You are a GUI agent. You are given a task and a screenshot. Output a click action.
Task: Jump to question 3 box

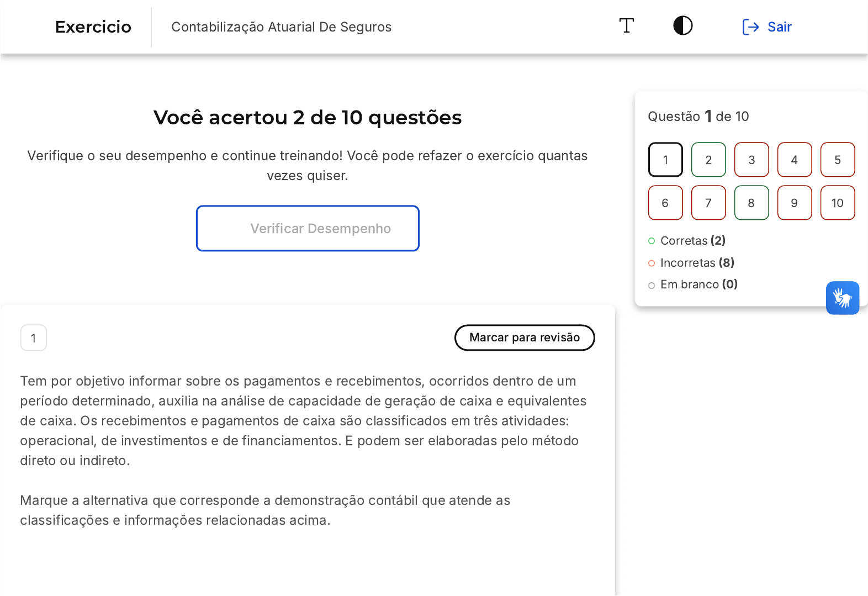click(751, 160)
